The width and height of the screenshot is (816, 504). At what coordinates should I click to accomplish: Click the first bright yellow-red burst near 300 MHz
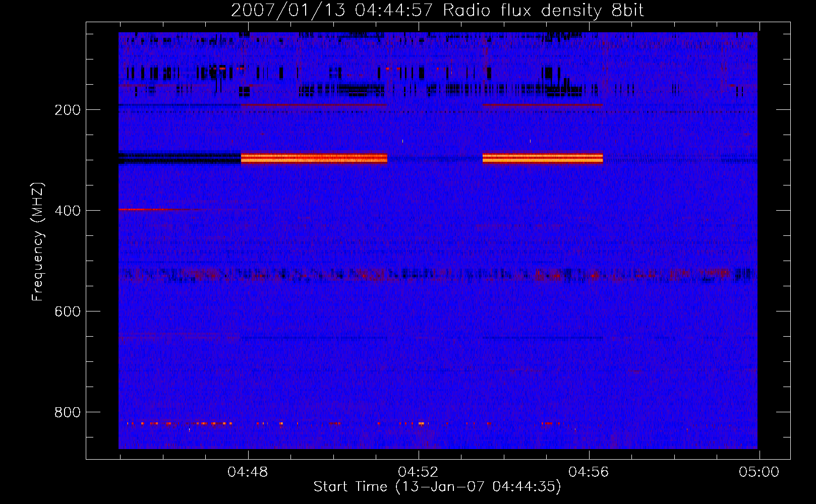pyautogui.click(x=314, y=158)
